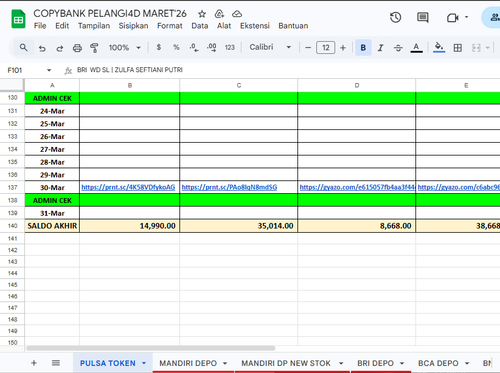Viewport: 500px width, 373px height.
Task: Star the COPYBANK PELANGI4D document
Action: (202, 14)
